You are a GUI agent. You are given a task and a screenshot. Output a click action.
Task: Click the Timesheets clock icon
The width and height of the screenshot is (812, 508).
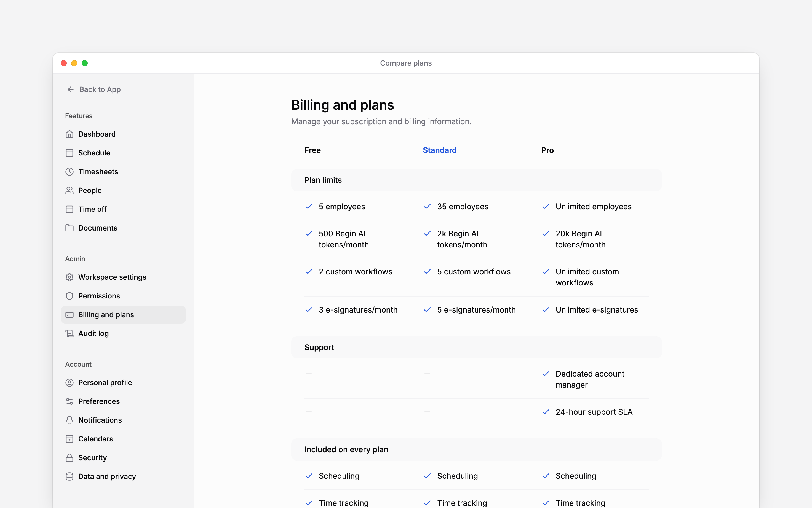pos(70,172)
